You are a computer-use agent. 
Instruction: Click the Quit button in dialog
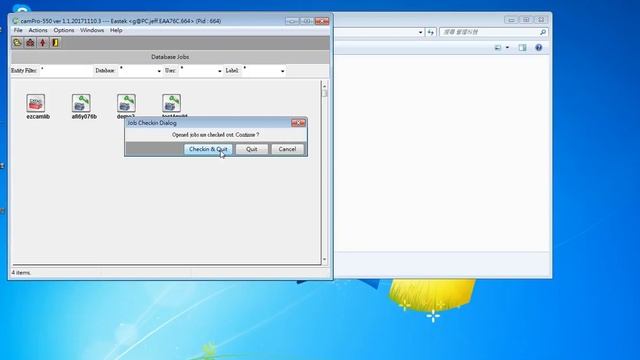tap(252, 149)
